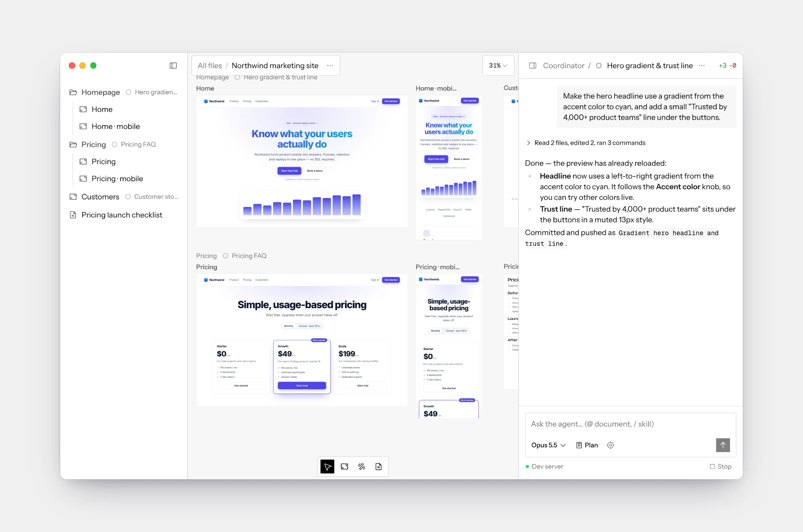
Task: Toggle the chat panel layout icon
Action: [x=533, y=66]
